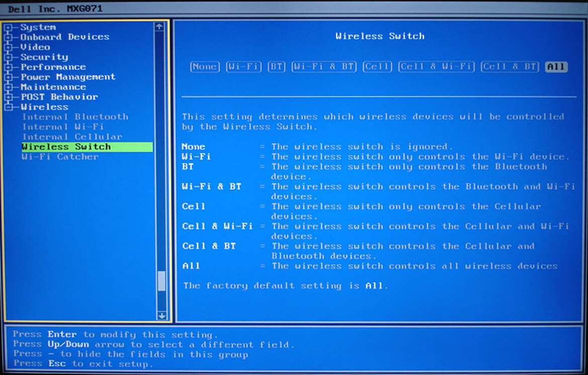The height and width of the screenshot is (375, 588).
Task: Click the 'Press Enter to modify' hint
Action: [x=115, y=334]
